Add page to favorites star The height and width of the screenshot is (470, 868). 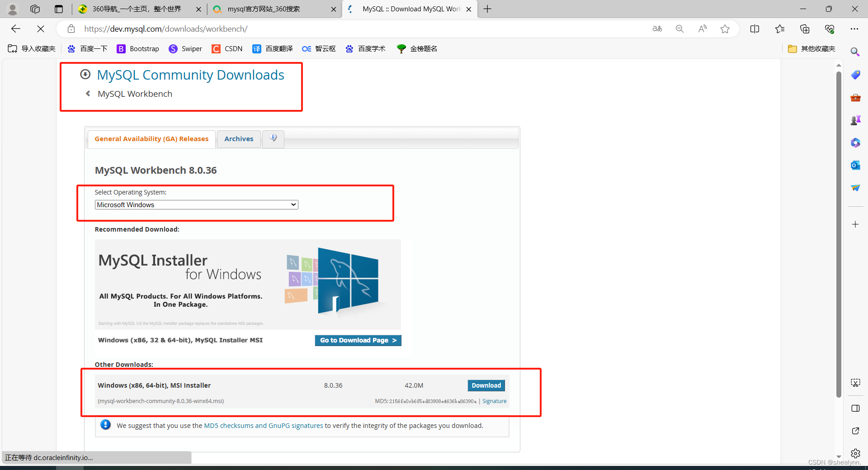coord(725,29)
